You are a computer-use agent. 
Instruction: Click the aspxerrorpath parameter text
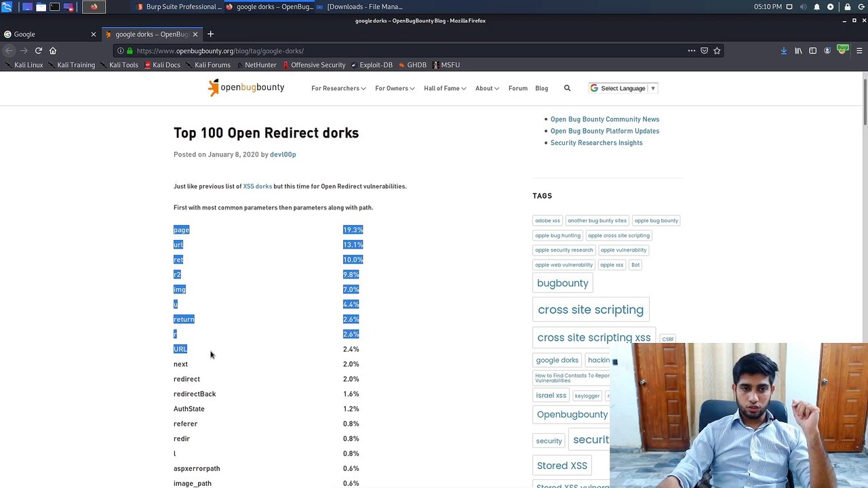197,468
